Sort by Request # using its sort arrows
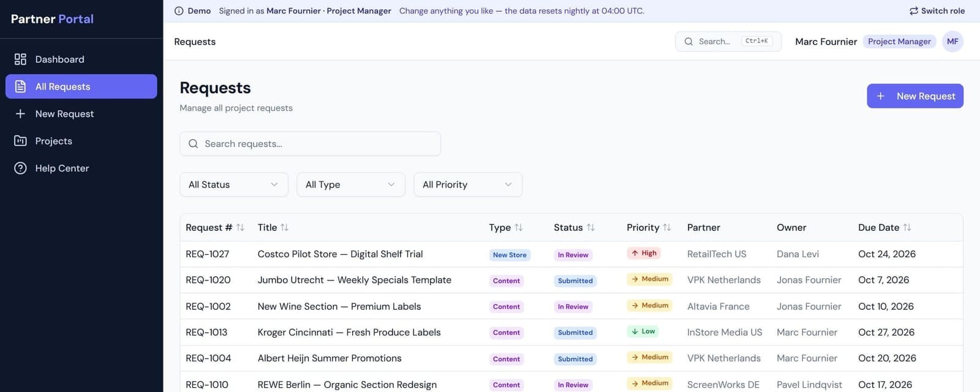This screenshot has width=980, height=392. [x=240, y=228]
